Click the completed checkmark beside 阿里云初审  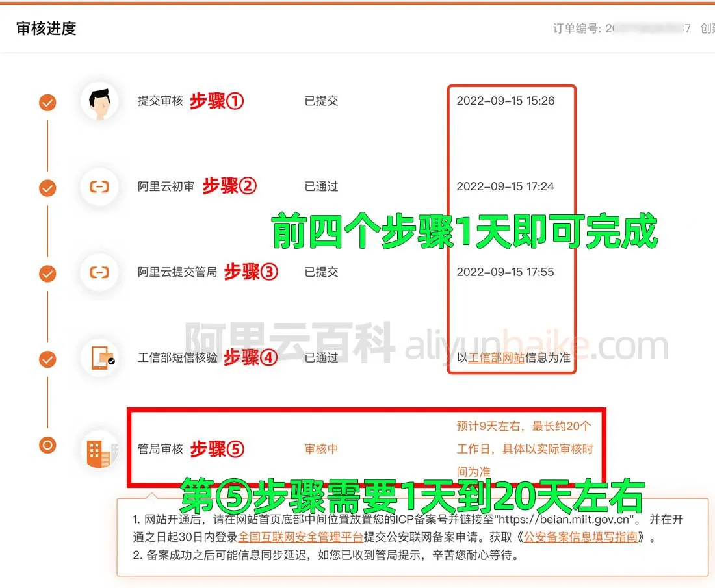pos(47,187)
